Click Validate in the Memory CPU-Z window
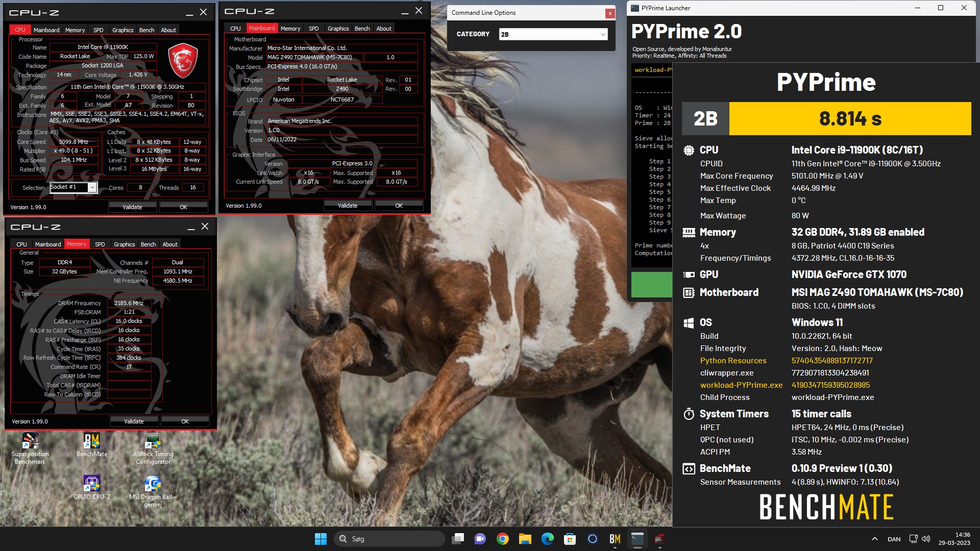This screenshot has width=980, height=551. pyautogui.click(x=134, y=421)
